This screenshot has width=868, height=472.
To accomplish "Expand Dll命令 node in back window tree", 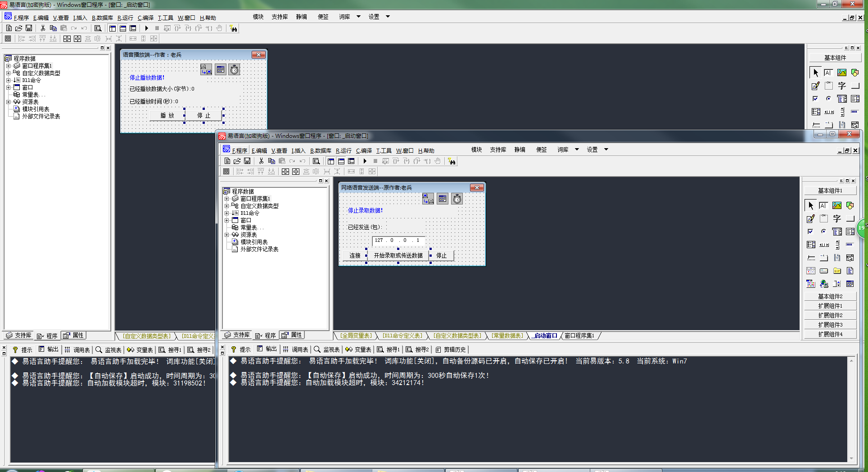I will click(8, 80).
